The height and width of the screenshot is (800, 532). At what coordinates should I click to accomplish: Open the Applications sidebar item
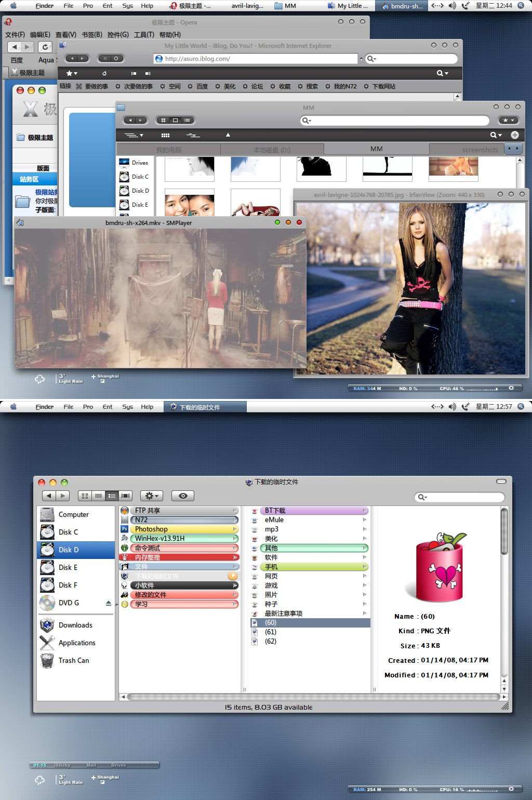coord(76,643)
